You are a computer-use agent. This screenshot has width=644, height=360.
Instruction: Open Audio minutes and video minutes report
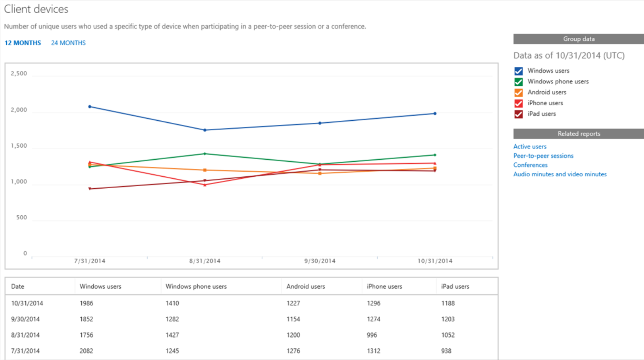(x=560, y=174)
